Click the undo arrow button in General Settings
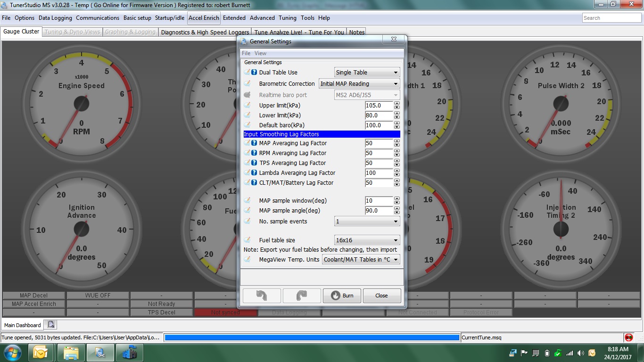Viewport: 644px width, 362px height. pyautogui.click(x=262, y=296)
